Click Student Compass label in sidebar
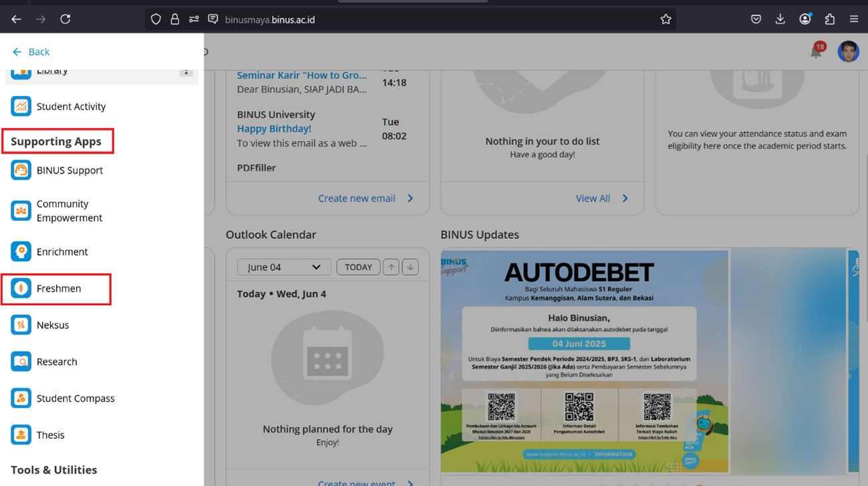 [76, 399]
